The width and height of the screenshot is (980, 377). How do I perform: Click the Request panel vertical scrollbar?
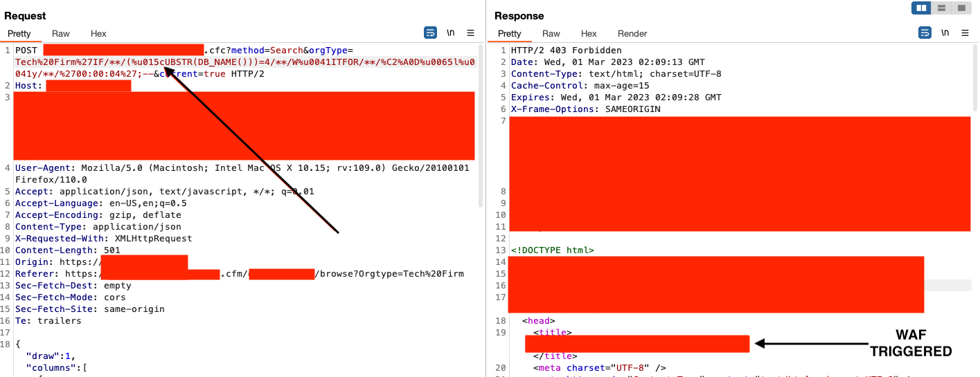pyautogui.click(x=481, y=125)
